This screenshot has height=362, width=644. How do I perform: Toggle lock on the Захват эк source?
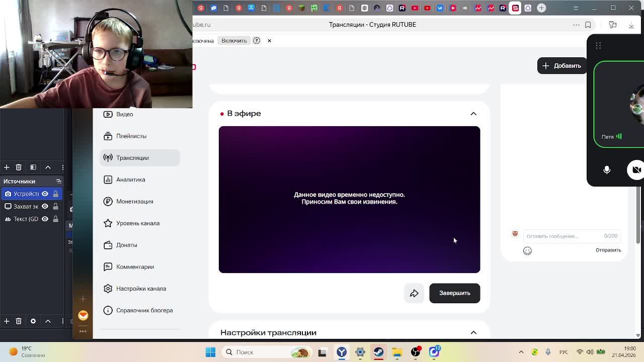[55, 206]
